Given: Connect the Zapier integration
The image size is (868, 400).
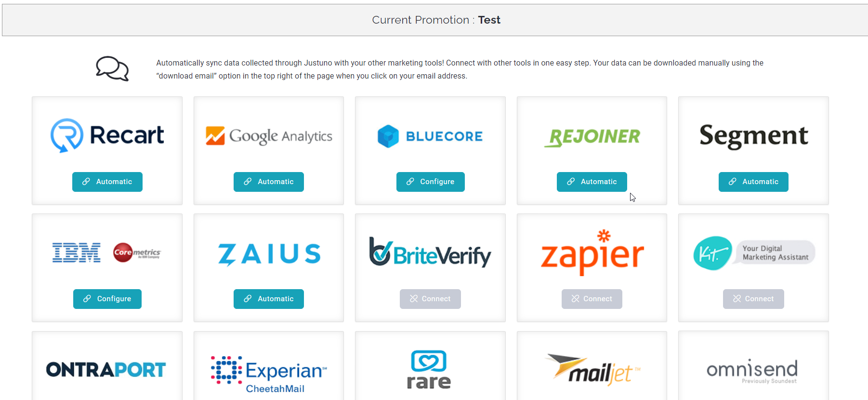Looking at the screenshot, I should click(x=592, y=299).
